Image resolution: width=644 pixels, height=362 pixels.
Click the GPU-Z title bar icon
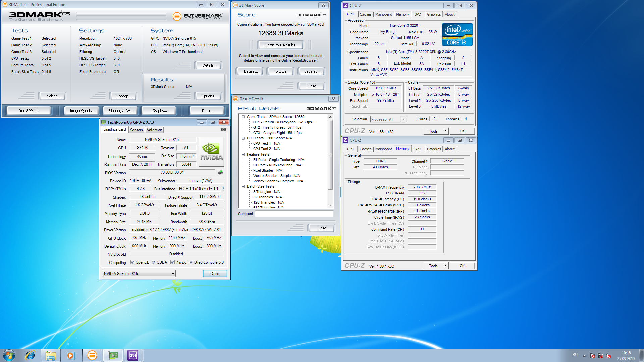[103, 122]
